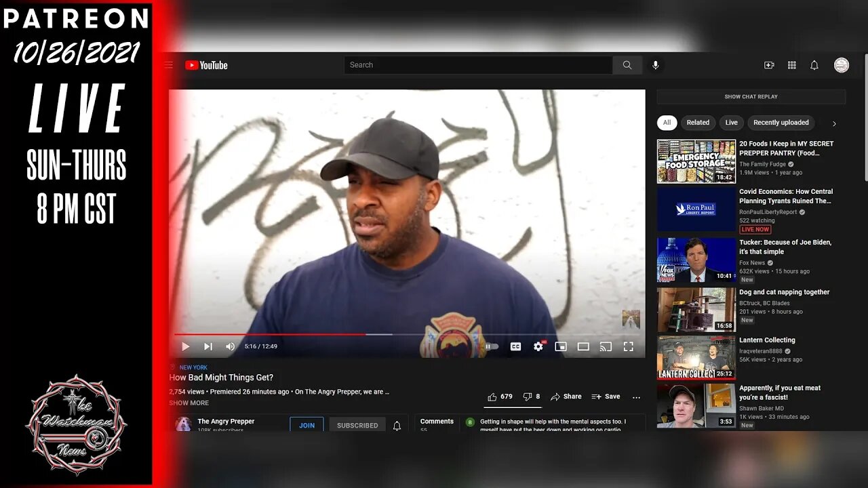Skip to next video button

208,346
